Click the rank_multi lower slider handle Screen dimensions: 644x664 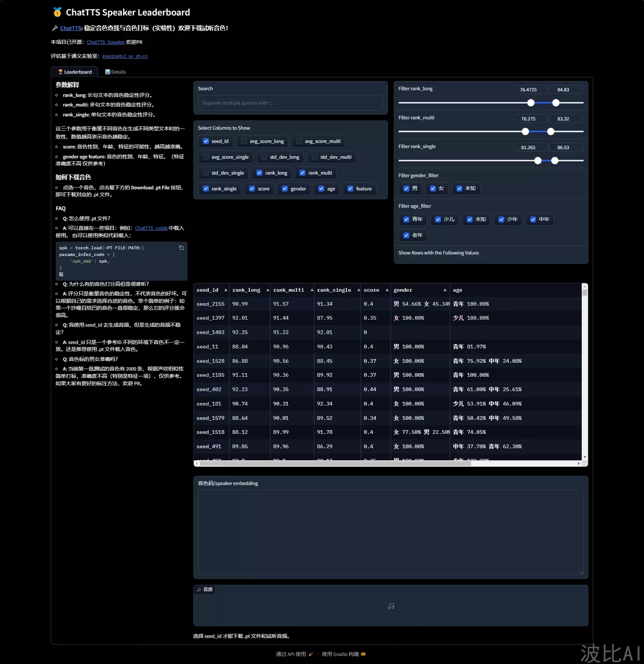(x=525, y=131)
